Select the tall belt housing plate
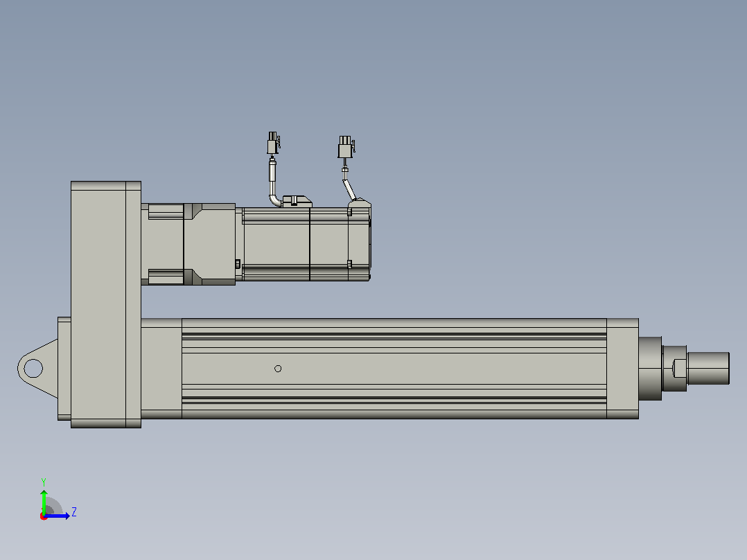The width and height of the screenshot is (747, 560). [x=106, y=304]
